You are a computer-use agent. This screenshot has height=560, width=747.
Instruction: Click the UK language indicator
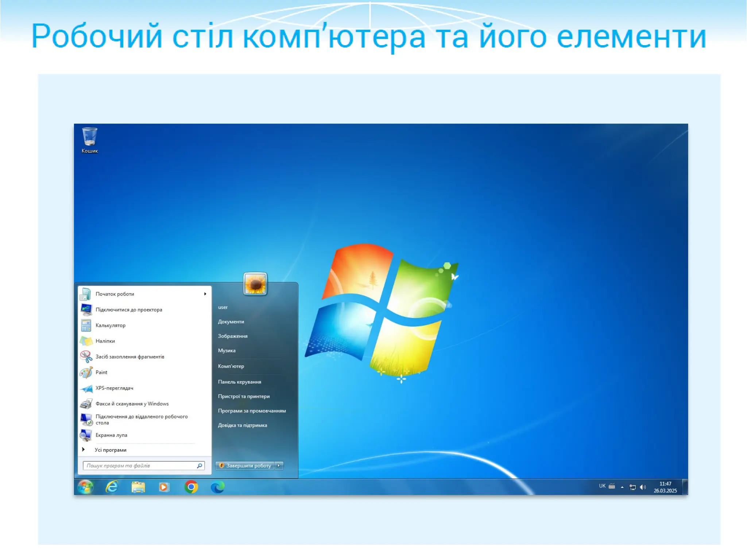[602, 486]
